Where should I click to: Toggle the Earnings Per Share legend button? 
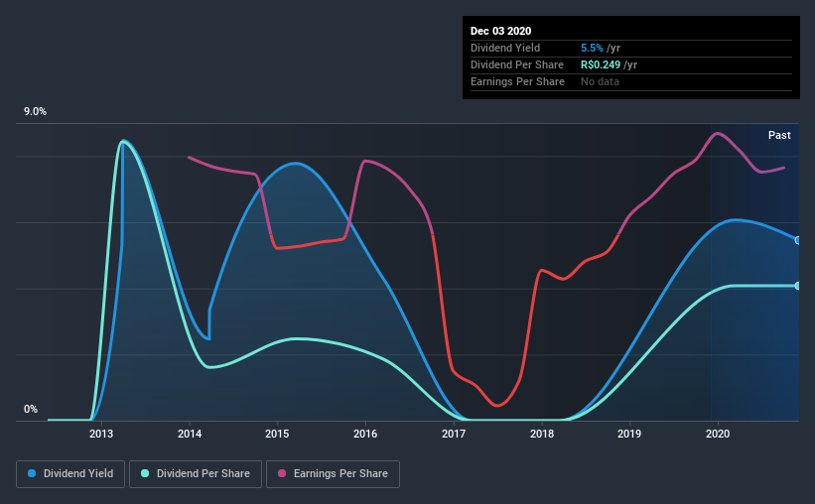tap(333, 474)
